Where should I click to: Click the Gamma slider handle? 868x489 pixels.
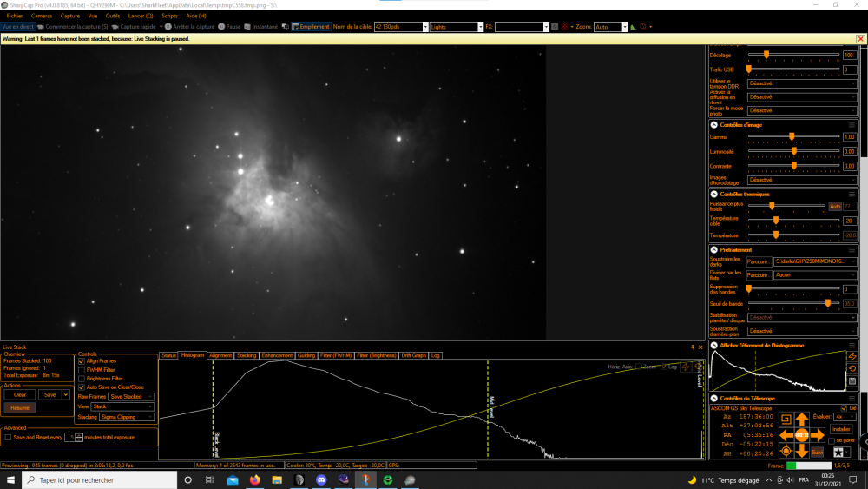click(792, 136)
